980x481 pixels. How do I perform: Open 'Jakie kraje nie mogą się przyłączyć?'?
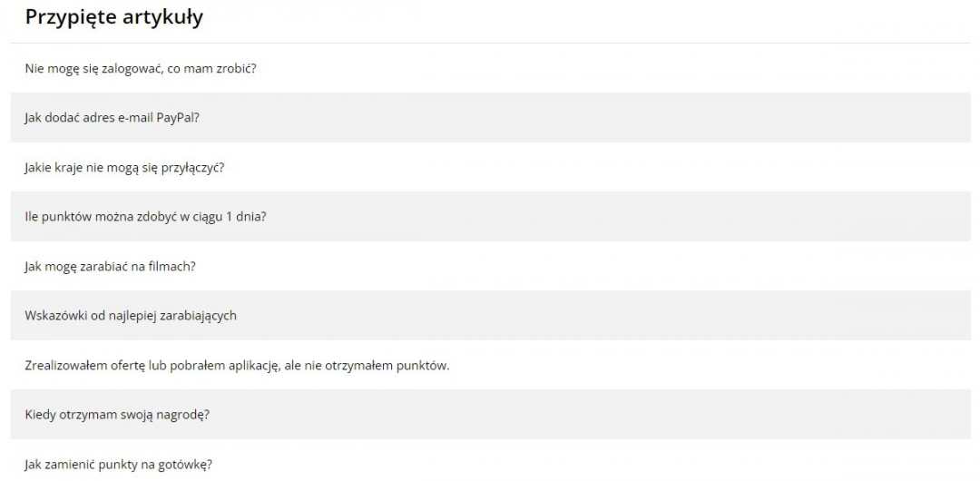[124, 167]
